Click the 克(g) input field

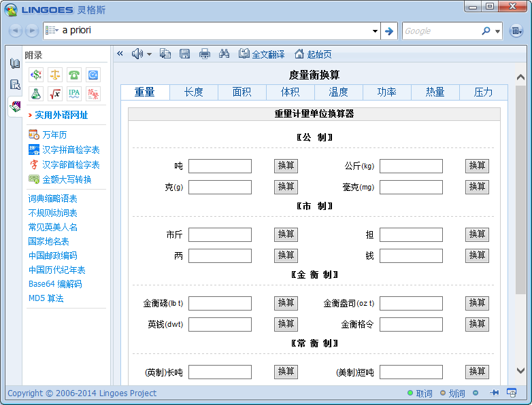220,187
